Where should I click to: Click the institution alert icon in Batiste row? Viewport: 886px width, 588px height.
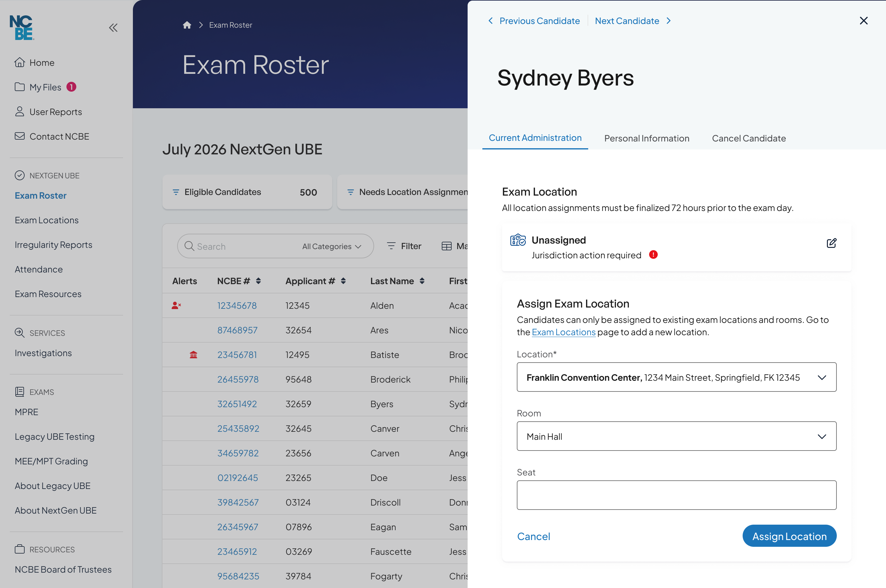pos(194,355)
